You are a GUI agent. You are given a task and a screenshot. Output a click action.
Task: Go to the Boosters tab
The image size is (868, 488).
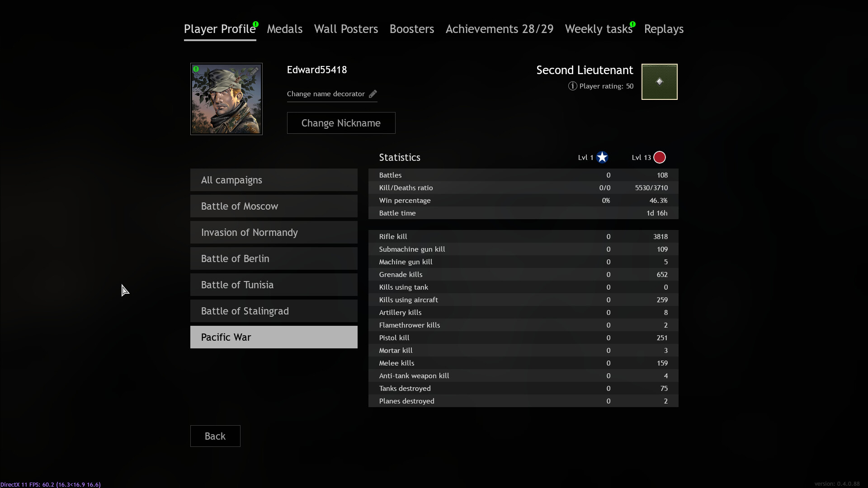(411, 29)
